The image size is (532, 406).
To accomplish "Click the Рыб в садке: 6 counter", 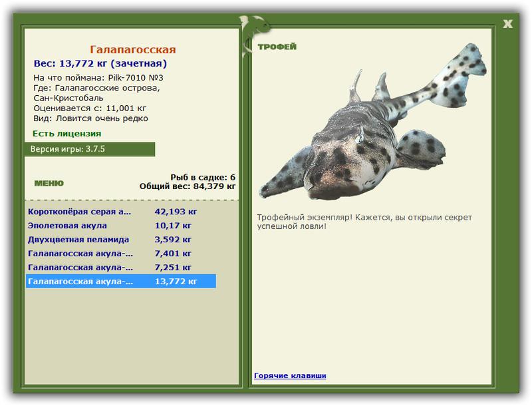I will (203, 177).
